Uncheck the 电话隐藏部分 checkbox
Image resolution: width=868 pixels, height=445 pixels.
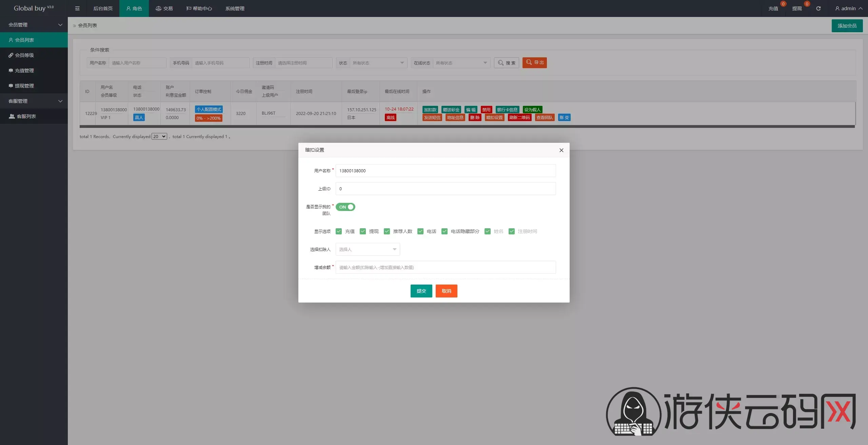445,231
